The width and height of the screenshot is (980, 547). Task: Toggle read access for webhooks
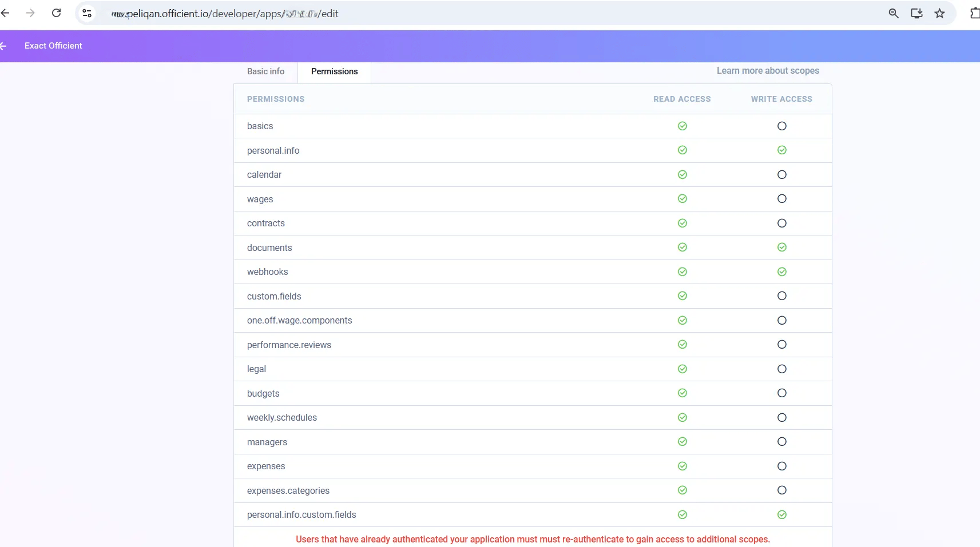(x=682, y=271)
